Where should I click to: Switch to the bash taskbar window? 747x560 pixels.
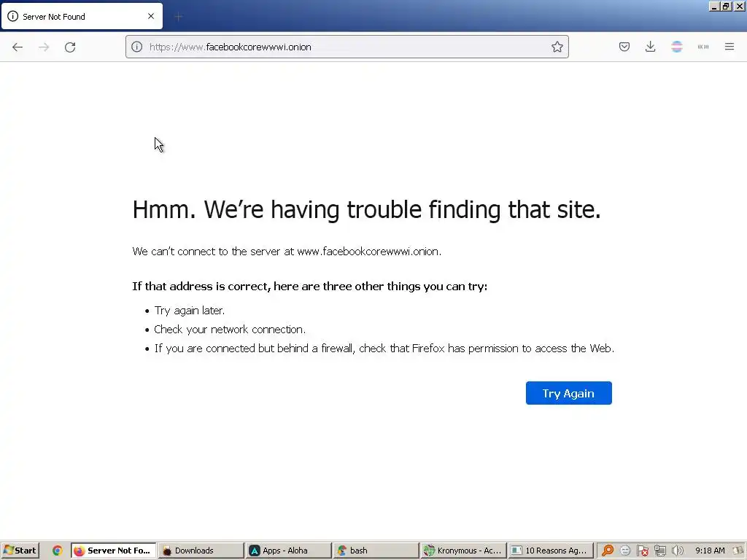376,551
